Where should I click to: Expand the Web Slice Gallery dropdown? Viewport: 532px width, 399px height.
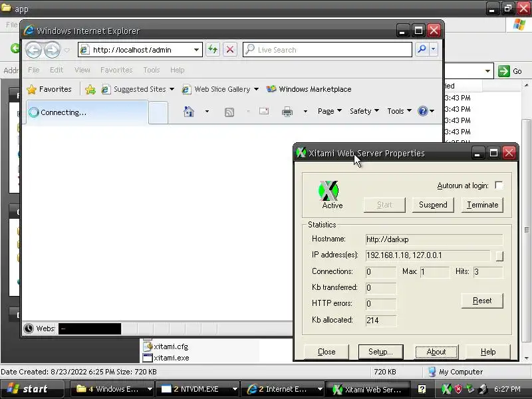[256, 89]
